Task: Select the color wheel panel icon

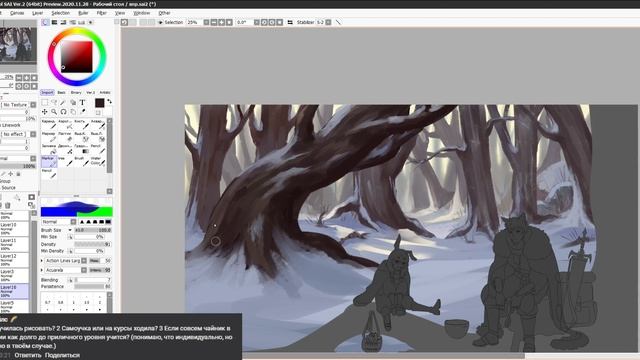Action: click(45, 22)
